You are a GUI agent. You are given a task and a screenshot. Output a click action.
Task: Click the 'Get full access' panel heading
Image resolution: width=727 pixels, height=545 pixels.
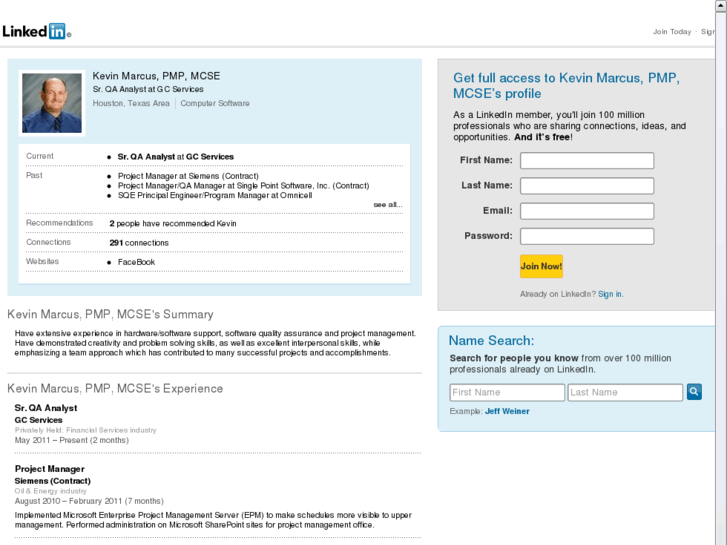pyautogui.click(x=567, y=86)
